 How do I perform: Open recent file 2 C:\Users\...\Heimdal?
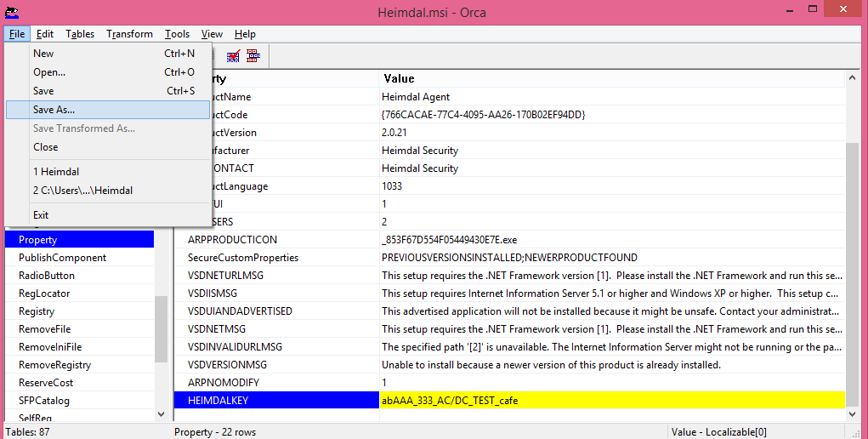click(108, 191)
